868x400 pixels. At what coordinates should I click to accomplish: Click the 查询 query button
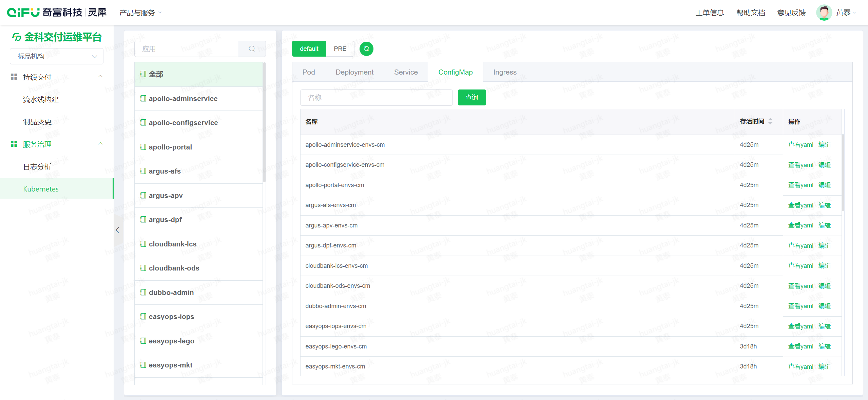[471, 98]
